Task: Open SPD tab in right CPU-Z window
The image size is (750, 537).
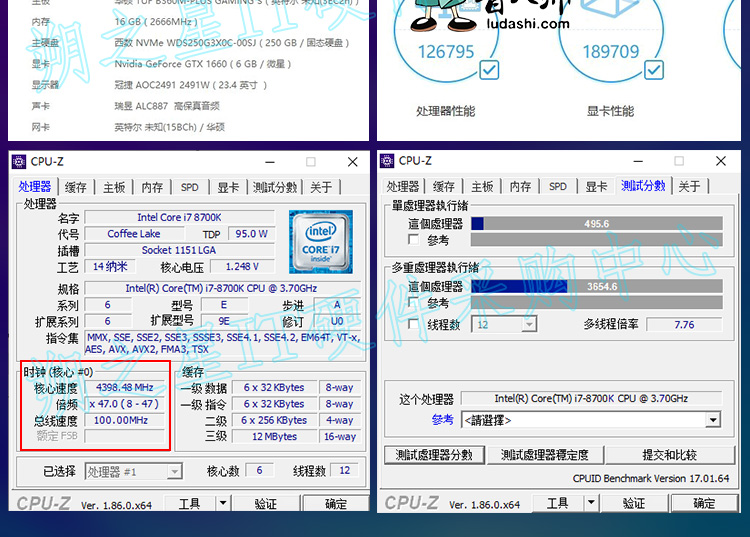Action: click(558, 186)
